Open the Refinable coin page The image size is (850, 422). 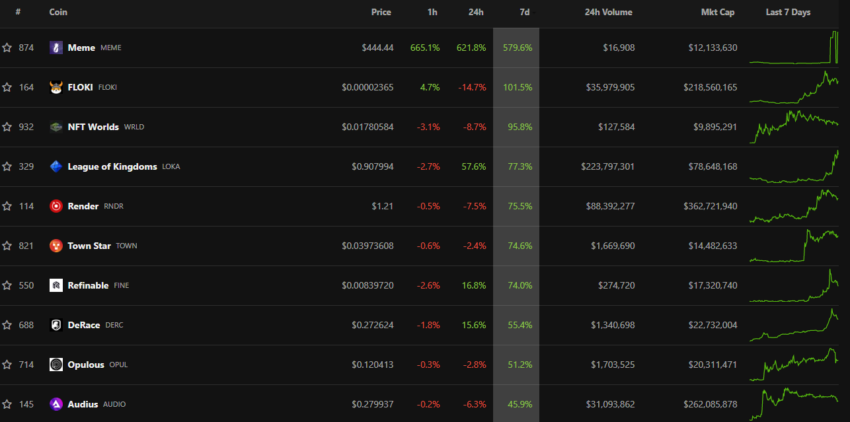pyautogui.click(x=88, y=285)
